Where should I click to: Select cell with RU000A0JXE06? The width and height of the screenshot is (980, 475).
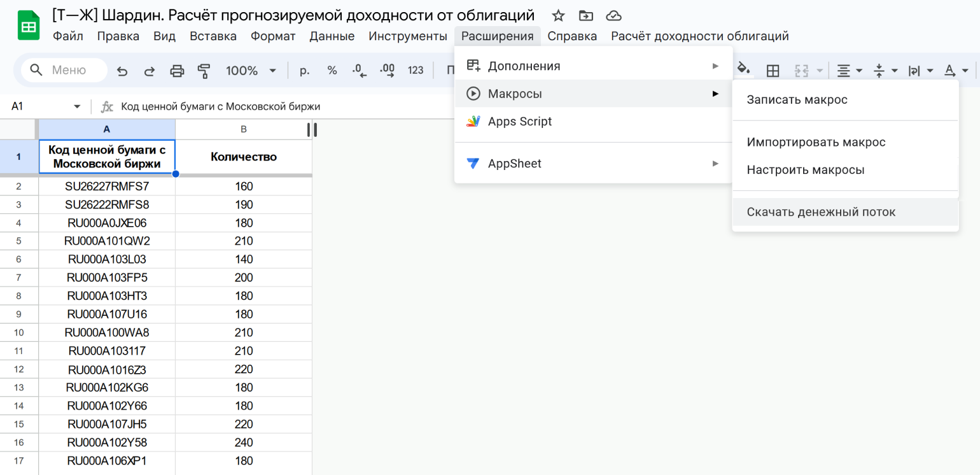pos(107,223)
